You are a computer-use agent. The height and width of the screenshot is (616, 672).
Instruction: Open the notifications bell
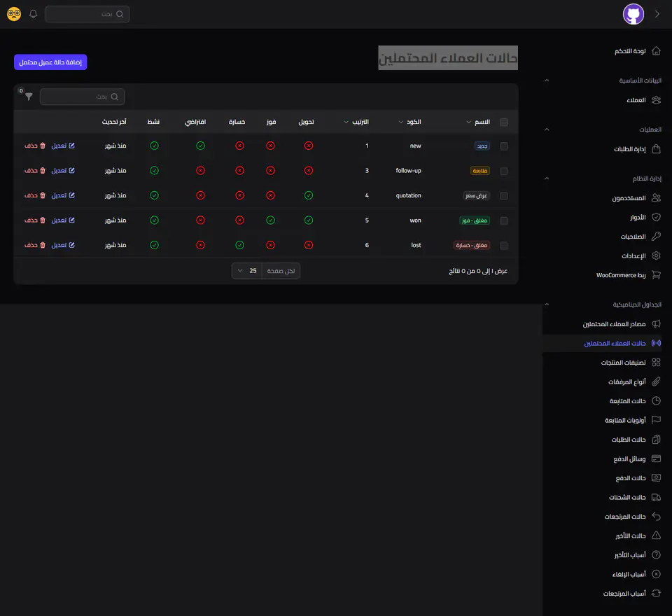[x=33, y=14]
